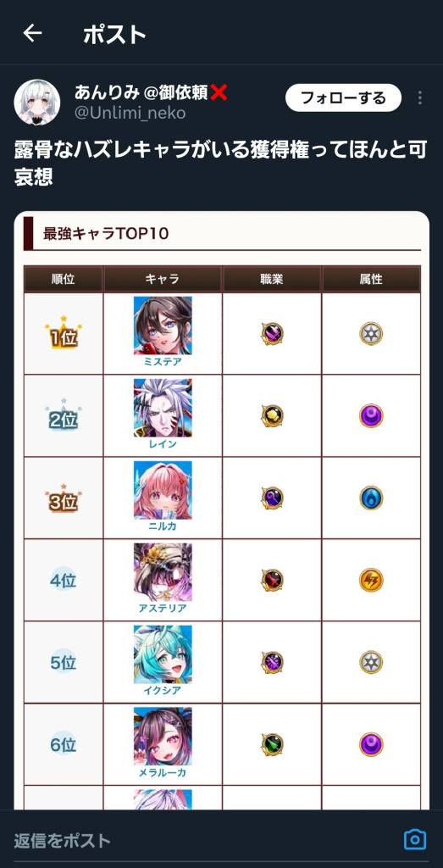Select the ニルカ character portrait

coord(163,490)
